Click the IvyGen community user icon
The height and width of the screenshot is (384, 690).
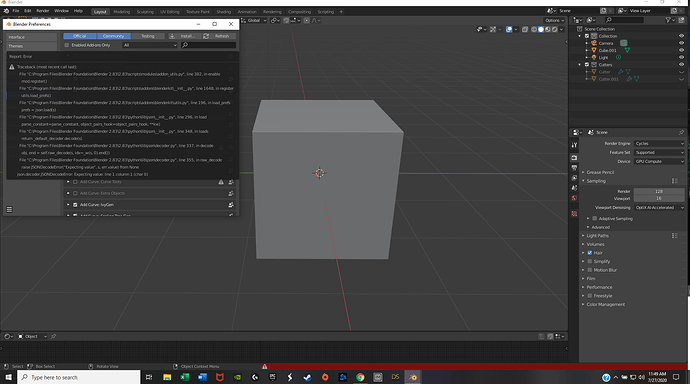(x=231, y=205)
